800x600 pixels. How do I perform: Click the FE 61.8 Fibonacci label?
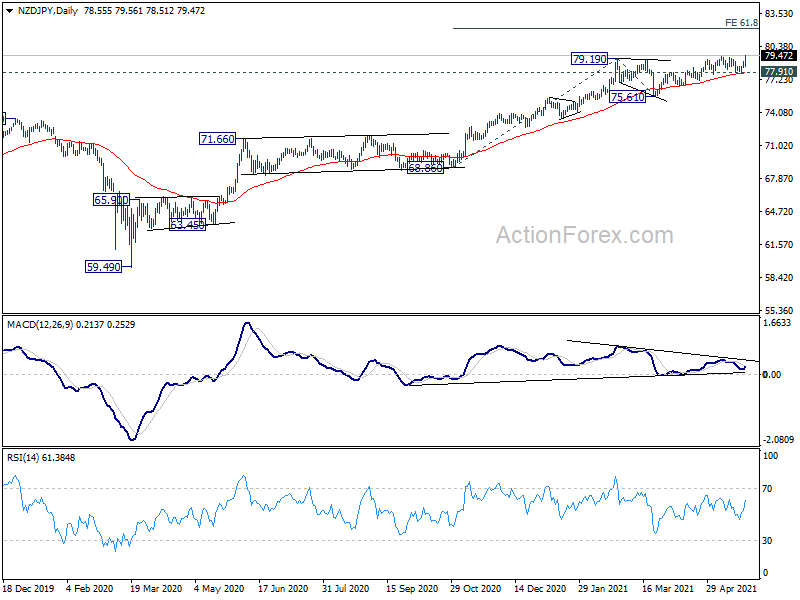click(741, 23)
